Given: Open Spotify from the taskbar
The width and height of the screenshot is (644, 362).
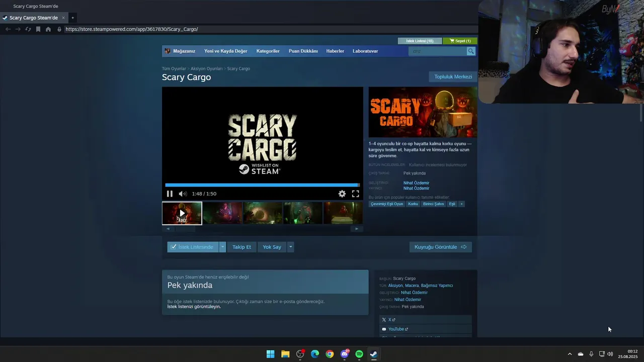Looking at the screenshot, I should click(359, 354).
